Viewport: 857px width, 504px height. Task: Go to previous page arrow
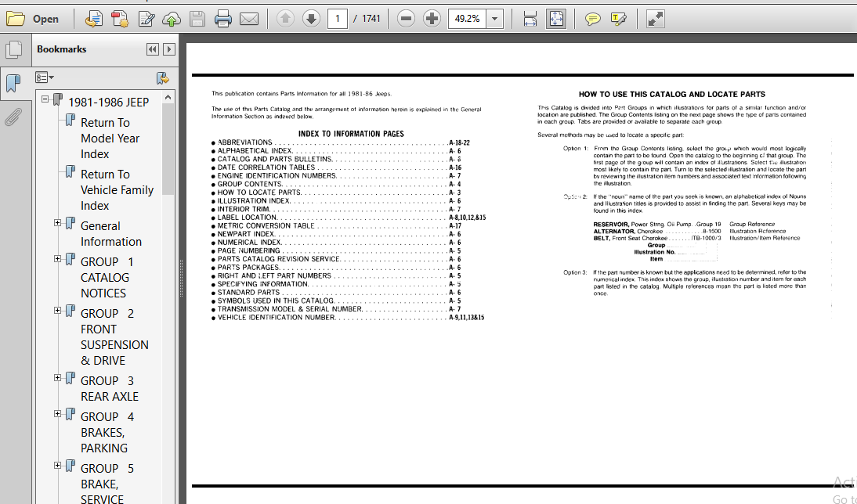[285, 19]
